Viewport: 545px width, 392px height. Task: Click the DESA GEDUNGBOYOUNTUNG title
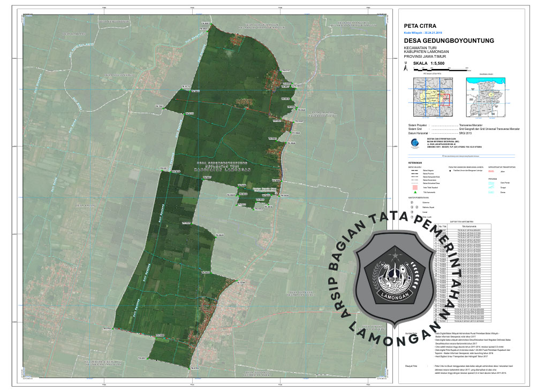(x=449, y=41)
